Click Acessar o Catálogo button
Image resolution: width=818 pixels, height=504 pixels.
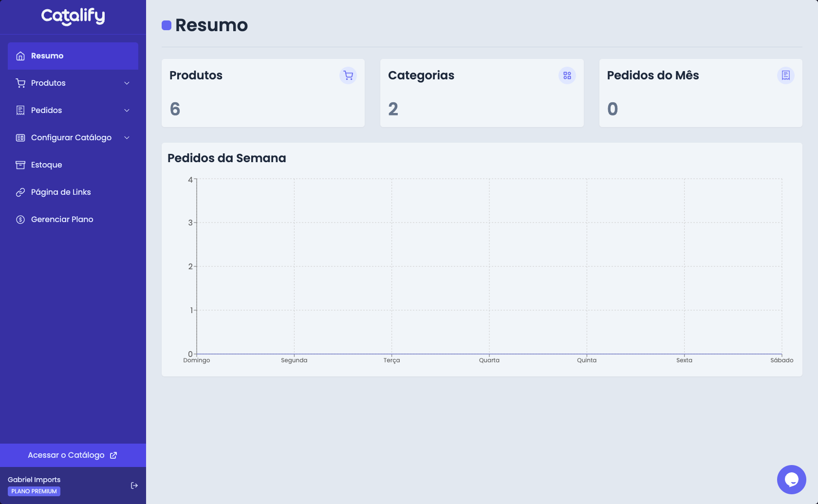click(x=73, y=455)
